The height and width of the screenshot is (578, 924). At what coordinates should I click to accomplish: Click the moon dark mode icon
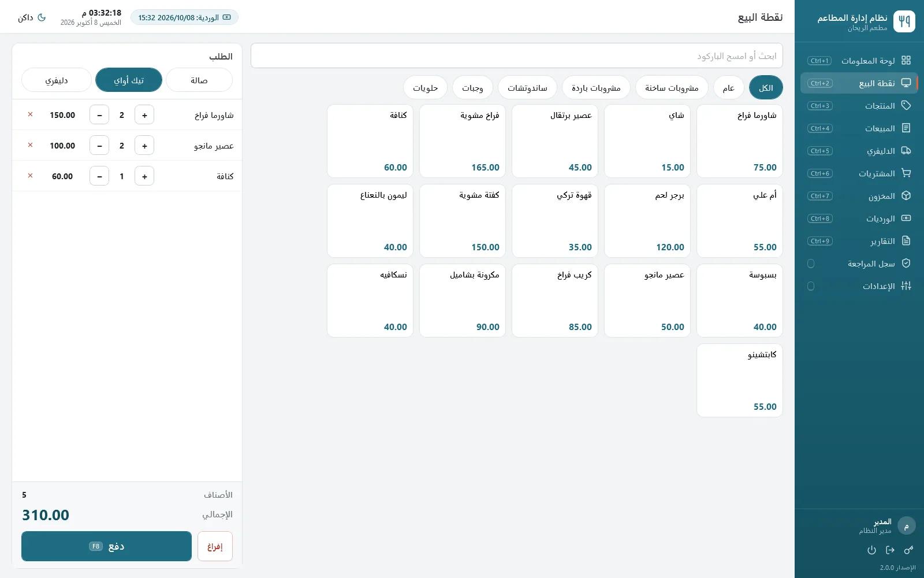click(x=42, y=17)
